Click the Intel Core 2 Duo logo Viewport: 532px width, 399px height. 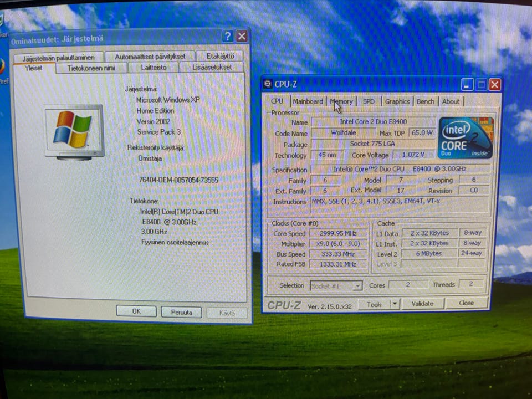tap(465, 138)
